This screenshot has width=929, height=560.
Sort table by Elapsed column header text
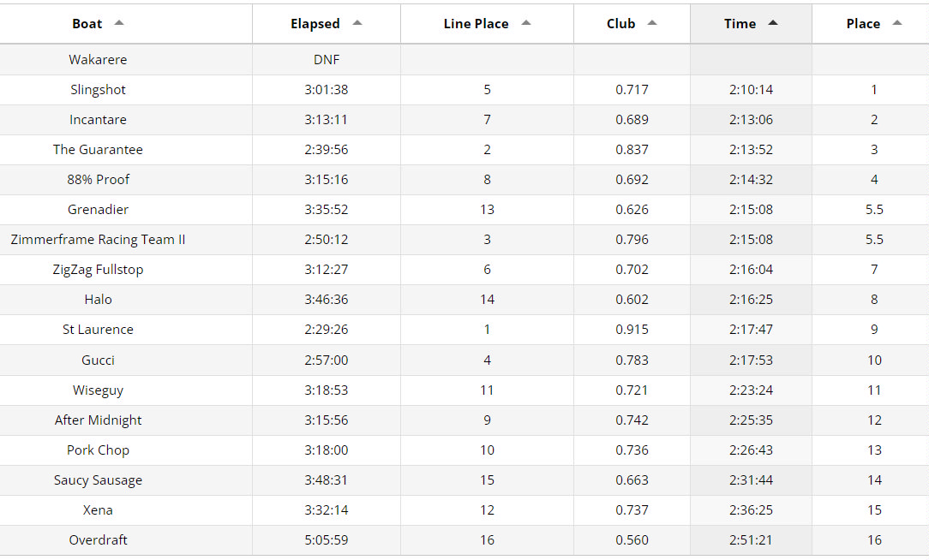(315, 24)
